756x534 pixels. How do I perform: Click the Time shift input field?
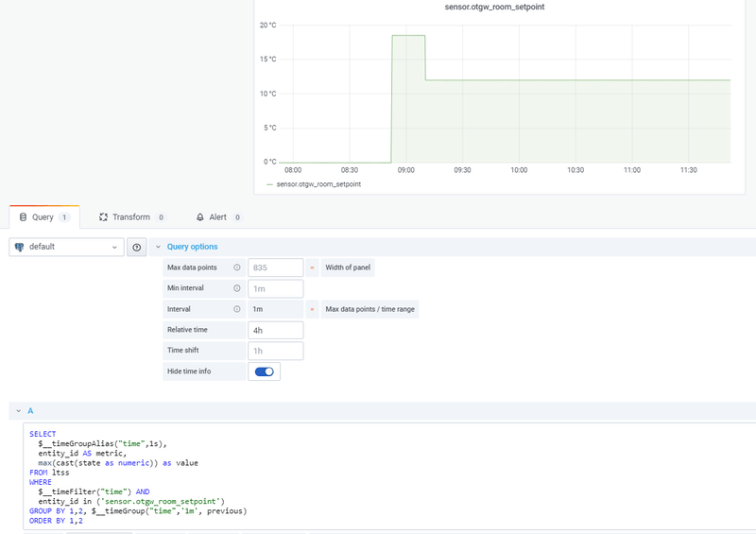(x=275, y=351)
